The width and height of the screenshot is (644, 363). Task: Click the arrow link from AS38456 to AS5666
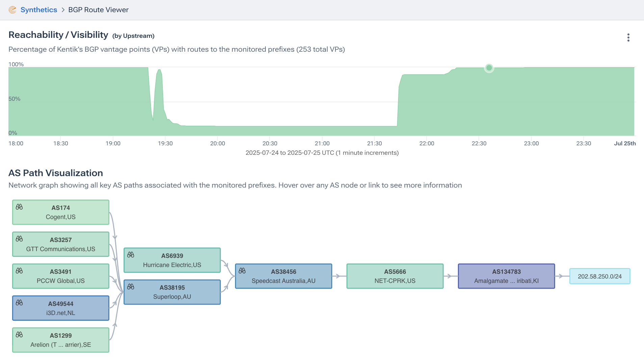pyautogui.click(x=339, y=276)
